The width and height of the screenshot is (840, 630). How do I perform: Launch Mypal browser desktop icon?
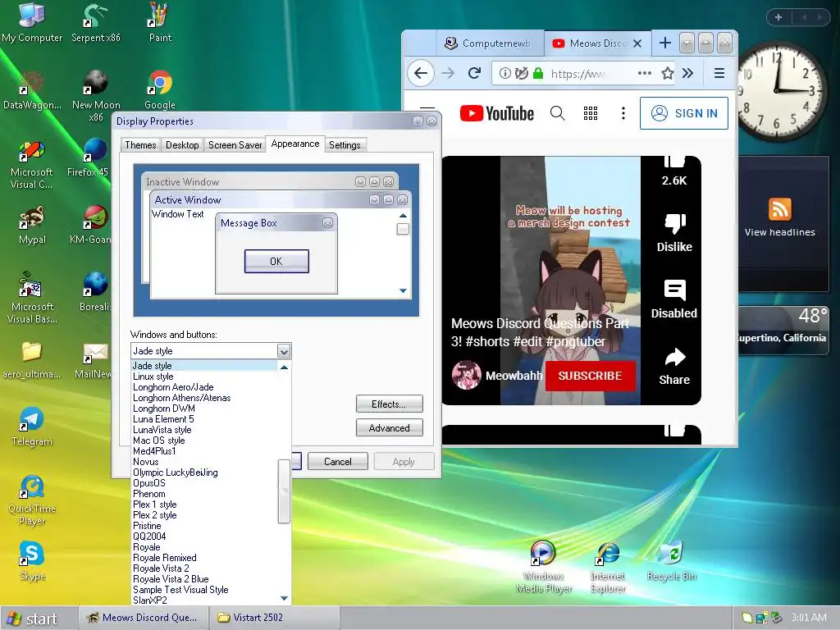click(32, 225)
